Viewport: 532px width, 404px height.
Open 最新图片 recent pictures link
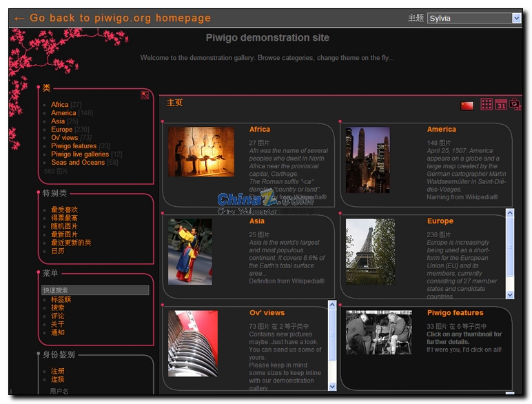(64, 234)
